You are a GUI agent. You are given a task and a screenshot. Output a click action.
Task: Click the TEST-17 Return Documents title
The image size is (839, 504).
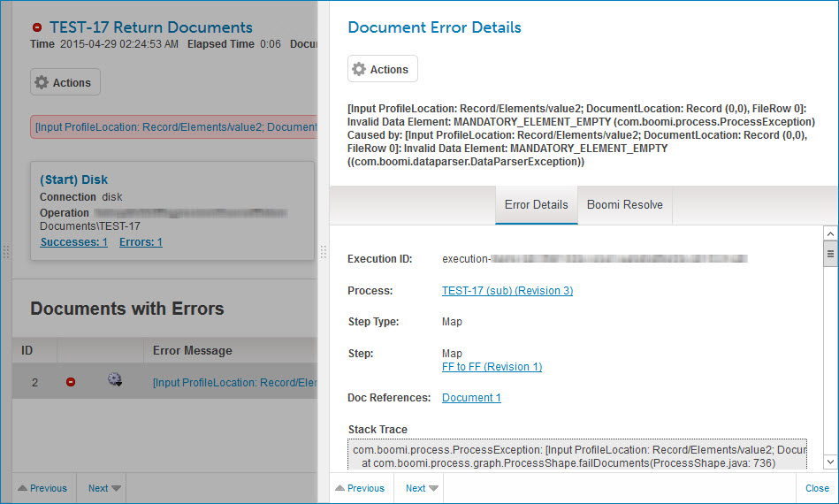(151, 27)
